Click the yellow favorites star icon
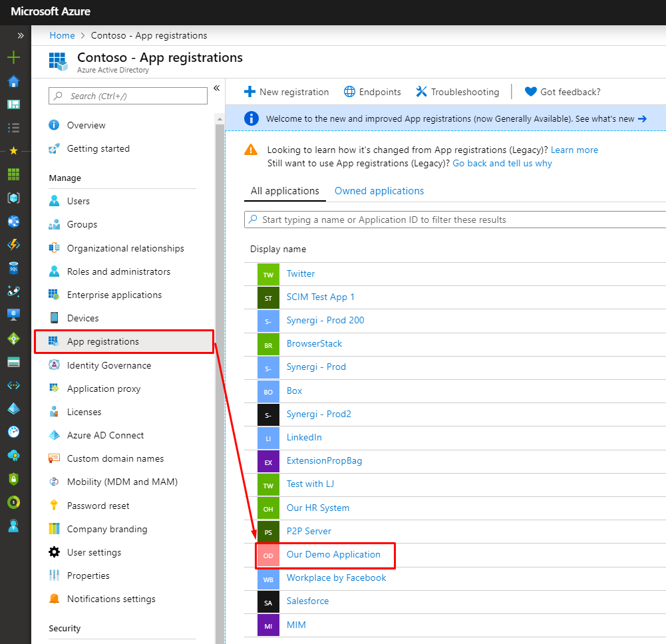Image resolution: width=666 pixels, height=644 pixels. pos(13,151)
